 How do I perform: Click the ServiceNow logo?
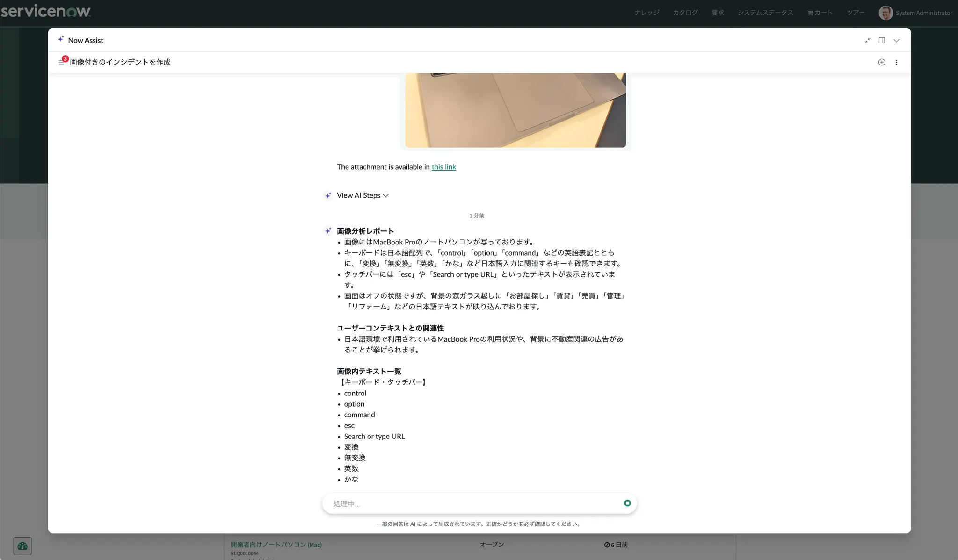tap(46, 11)
